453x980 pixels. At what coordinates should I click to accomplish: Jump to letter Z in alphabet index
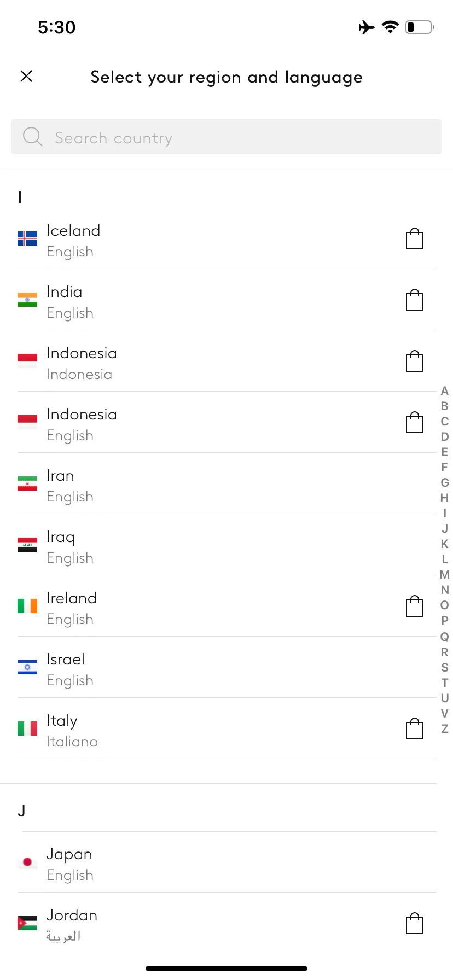coord(445,728)
